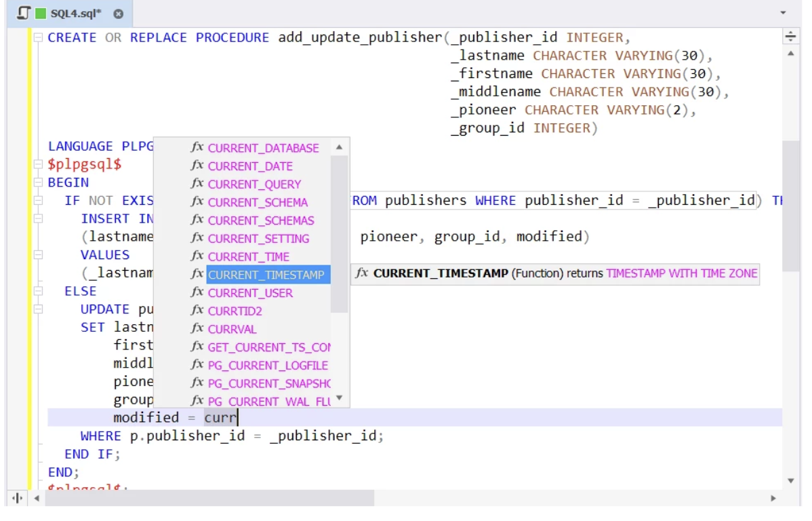Choose CURRENT_USER completion

[250, 294]
